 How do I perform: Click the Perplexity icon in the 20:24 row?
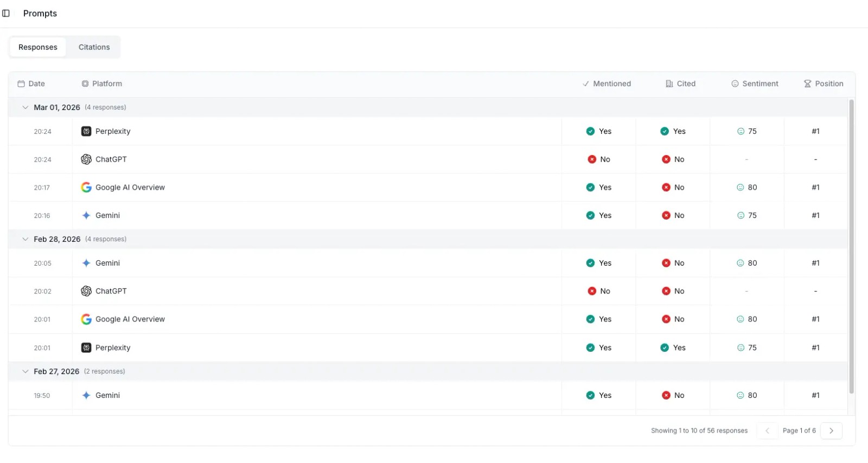point(86,131)
